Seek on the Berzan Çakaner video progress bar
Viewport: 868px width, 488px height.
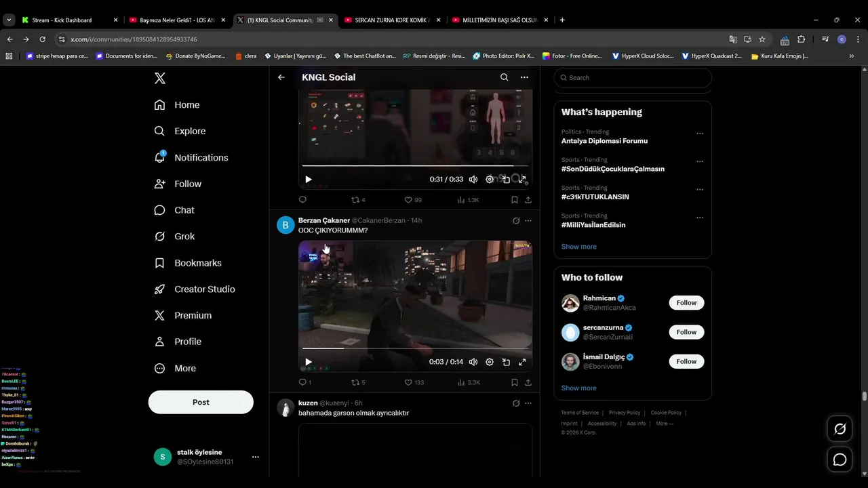(415, 348)
